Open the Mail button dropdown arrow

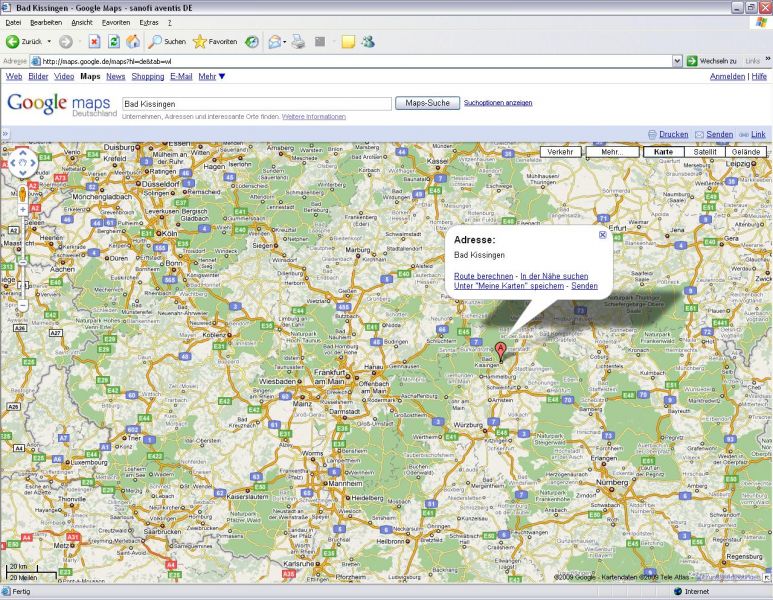point(284,42)
